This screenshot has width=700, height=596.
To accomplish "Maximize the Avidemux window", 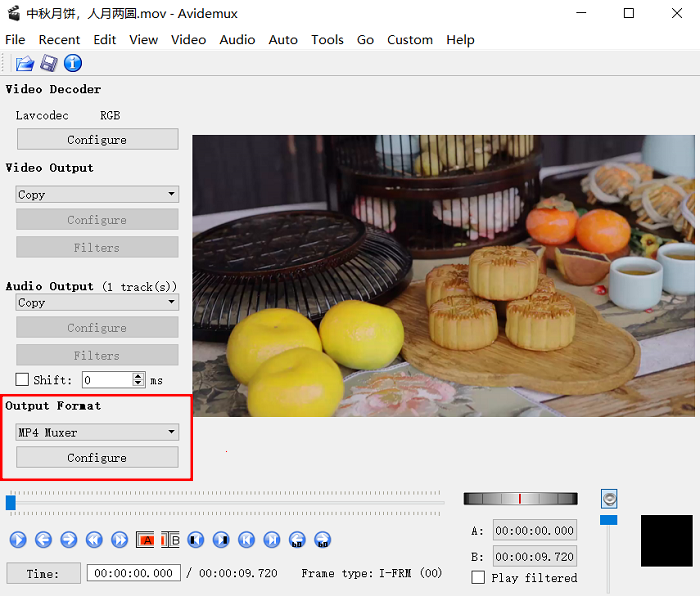I will click(629, 13).
